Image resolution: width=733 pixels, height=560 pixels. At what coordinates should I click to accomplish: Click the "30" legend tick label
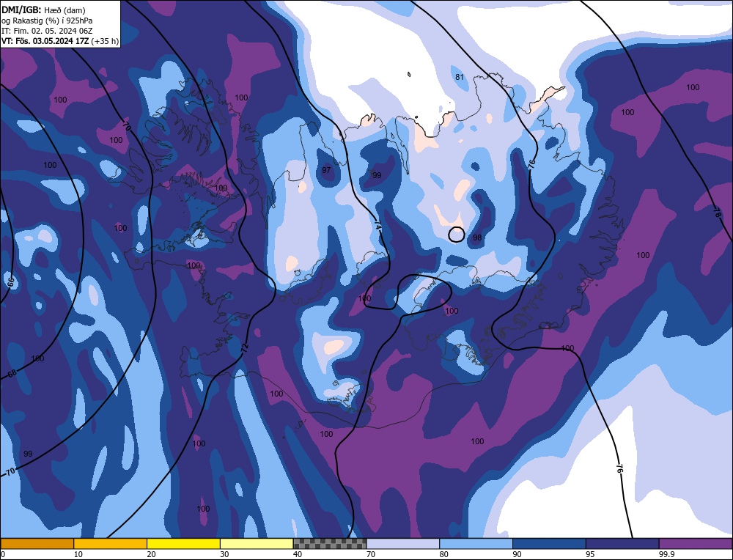(224, 554)
